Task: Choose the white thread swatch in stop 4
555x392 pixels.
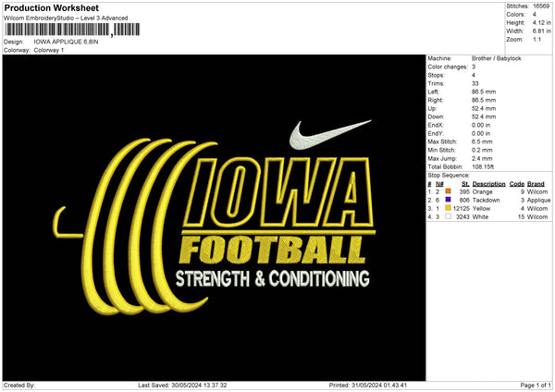Action: (x=448, y=216)
